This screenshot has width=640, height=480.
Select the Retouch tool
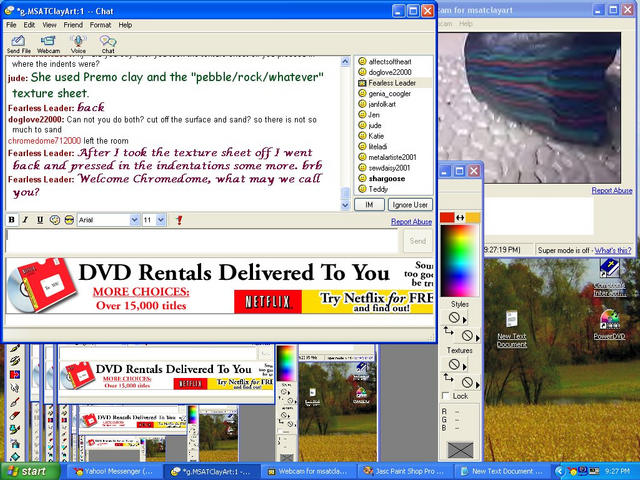[15, 388]
